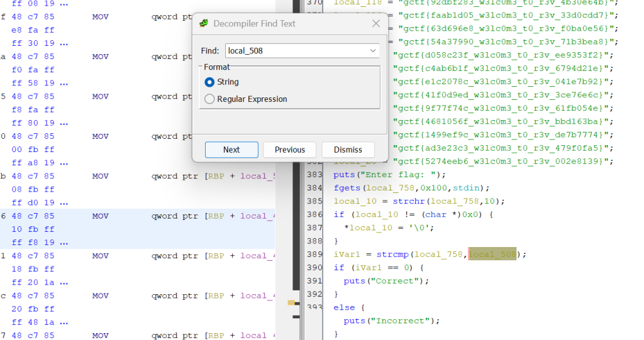Click the else keyword on line 393
This screenshot has width=644, height=340.
(344, 307)
